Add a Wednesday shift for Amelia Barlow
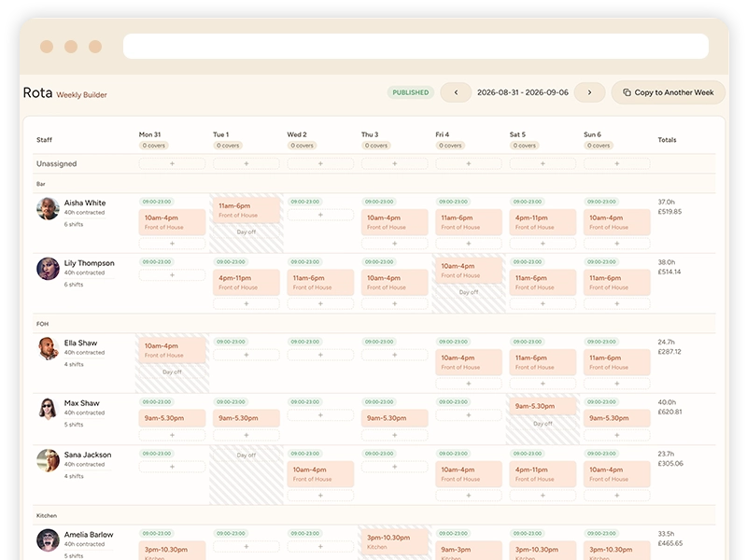 [x=320, y=547]
